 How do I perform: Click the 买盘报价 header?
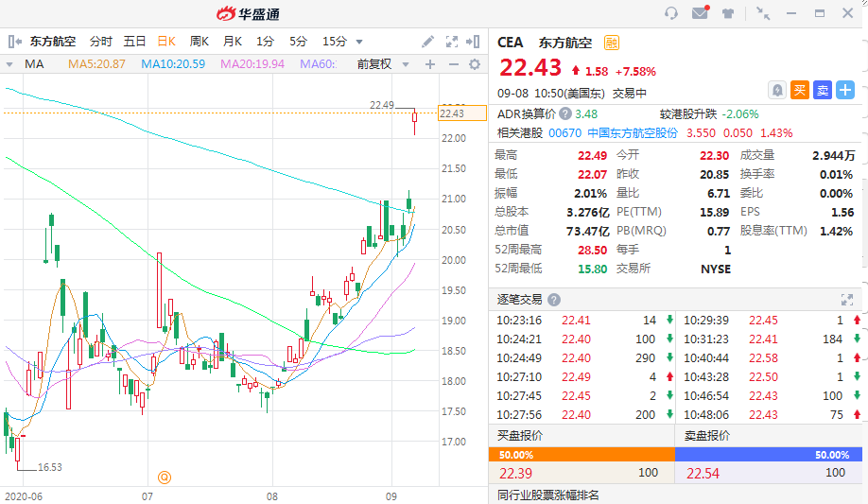point(520,436)
